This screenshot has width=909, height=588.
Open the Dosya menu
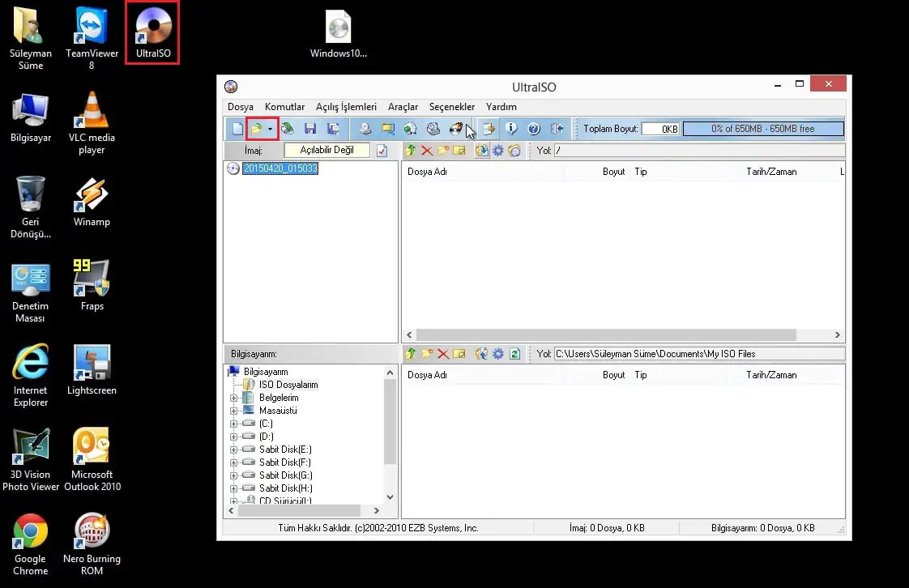[x=240, y=106]
